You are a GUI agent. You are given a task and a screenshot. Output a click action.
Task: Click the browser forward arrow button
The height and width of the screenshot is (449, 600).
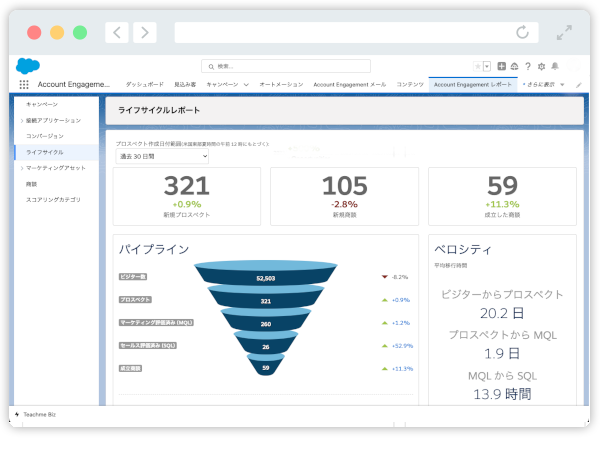coord(145,33)
